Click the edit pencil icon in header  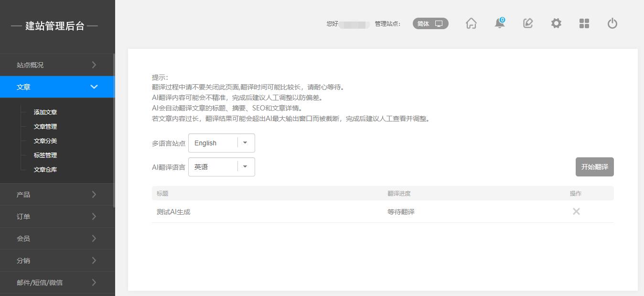pos(528,23)
